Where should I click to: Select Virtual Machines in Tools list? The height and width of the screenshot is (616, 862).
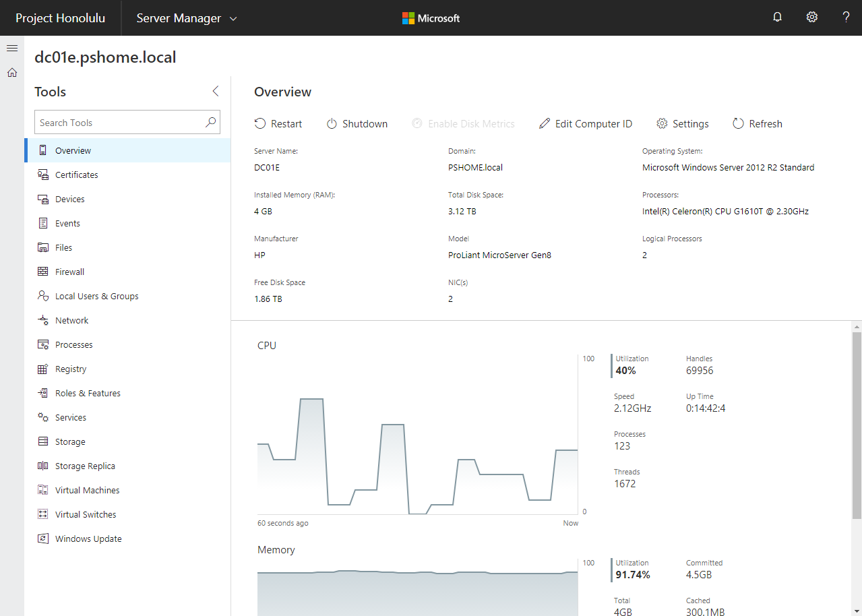coord(87,491)
